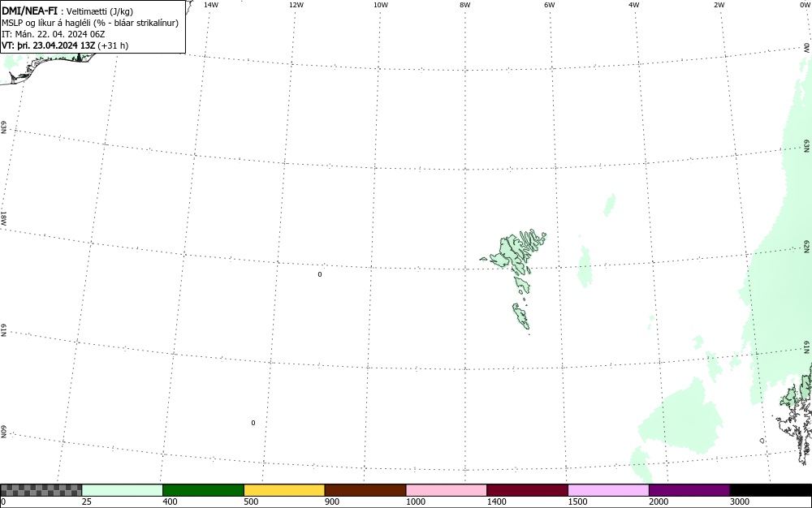Click the VT: þri. 23.04.2024 13Z line

tap(65, 45)
